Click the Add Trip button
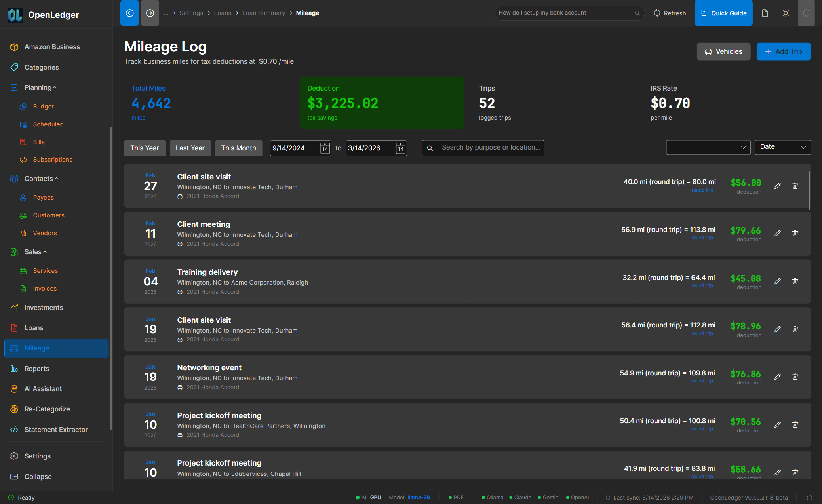Image resolution: width=822 pixels, height=504 pixels. click(783, 51)
